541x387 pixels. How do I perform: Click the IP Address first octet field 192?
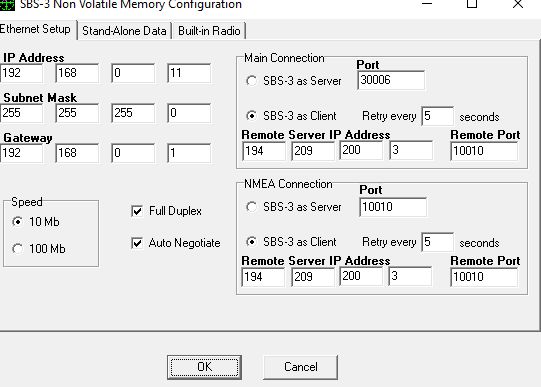(21, 73)
